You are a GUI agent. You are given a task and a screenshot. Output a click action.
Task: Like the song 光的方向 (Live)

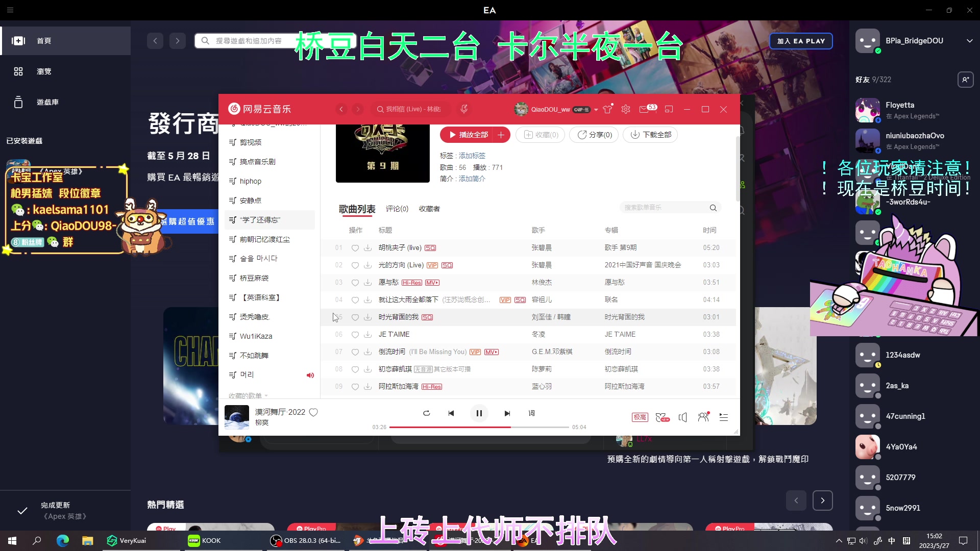tap(355, 265)
